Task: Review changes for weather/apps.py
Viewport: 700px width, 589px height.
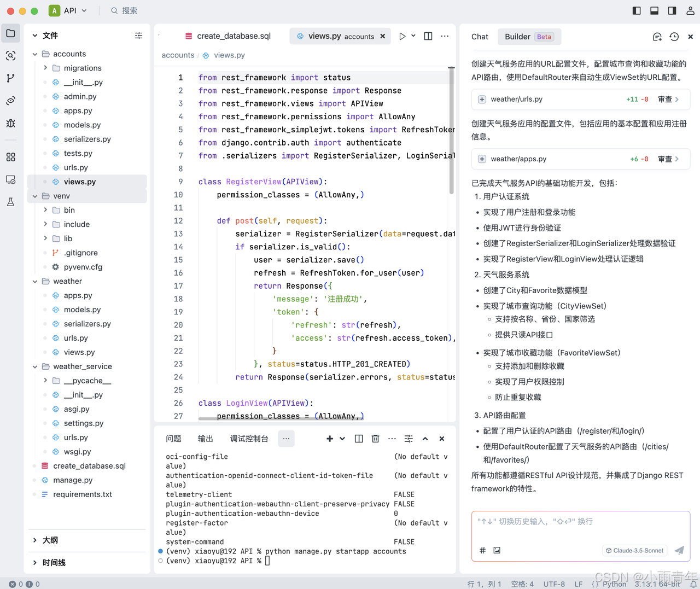Action: [668, 159]
